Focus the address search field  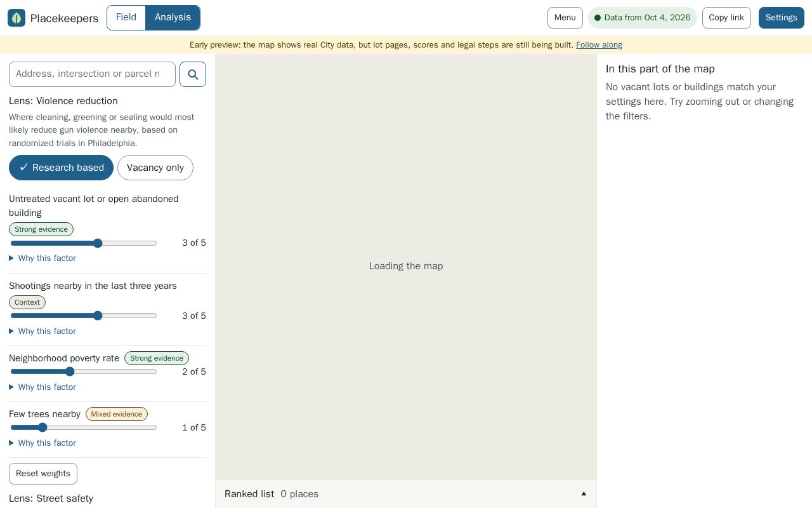[x=92, y=74]
